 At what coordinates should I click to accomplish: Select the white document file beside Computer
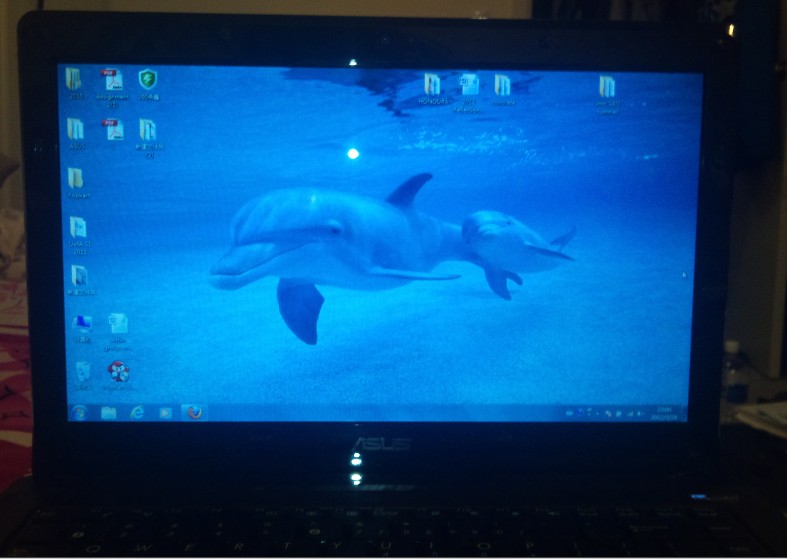tap(117, 324)
